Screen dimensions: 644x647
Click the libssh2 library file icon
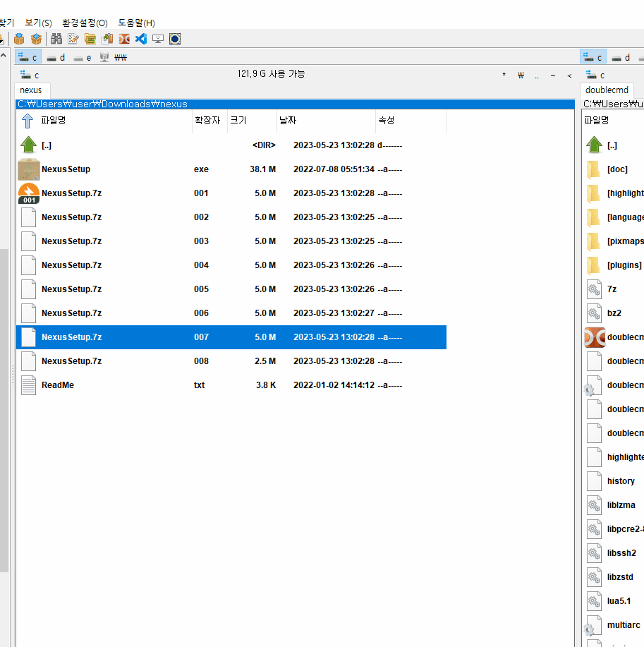594,553
